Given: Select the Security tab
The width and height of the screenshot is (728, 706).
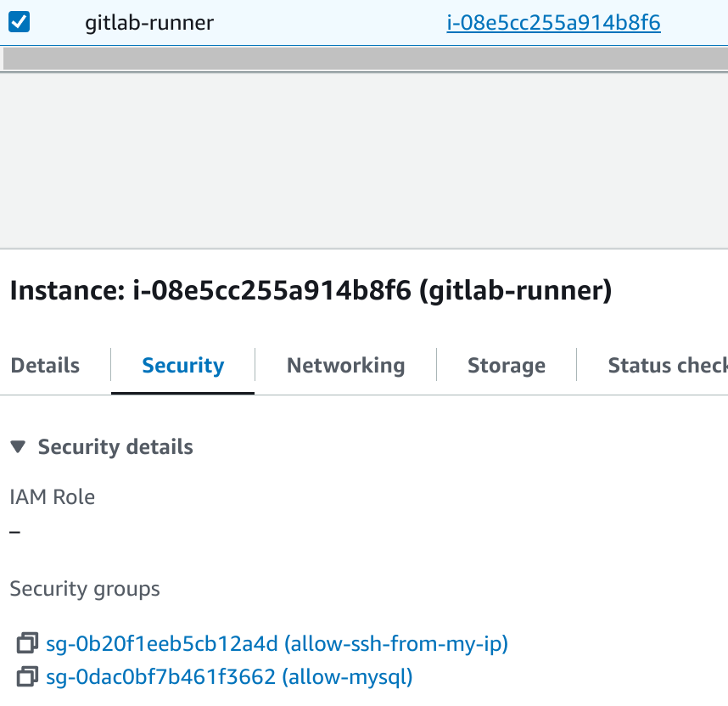Looking at the screenshot, I should [183, 366].
